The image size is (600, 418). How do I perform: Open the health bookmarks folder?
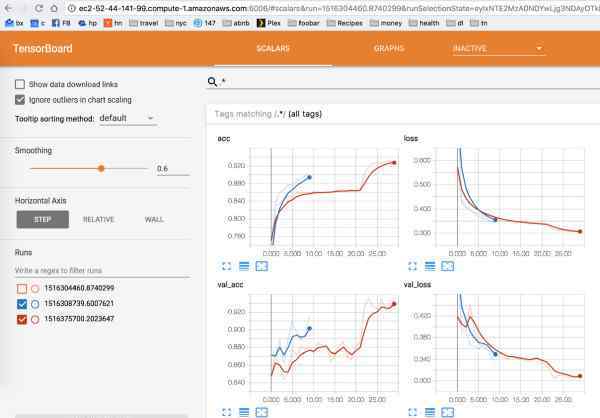click(424, 23)
